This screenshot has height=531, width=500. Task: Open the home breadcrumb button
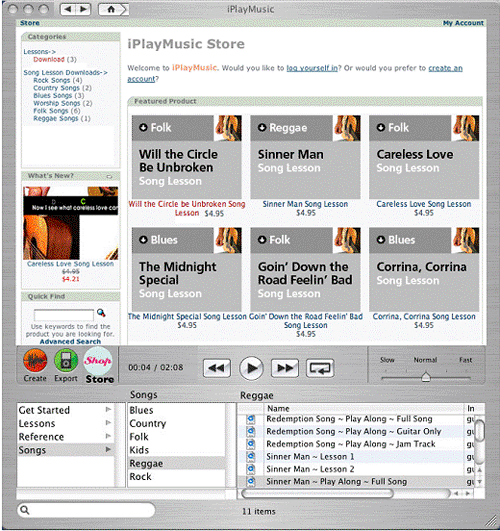pyautogui.click(x=114, y=9)
